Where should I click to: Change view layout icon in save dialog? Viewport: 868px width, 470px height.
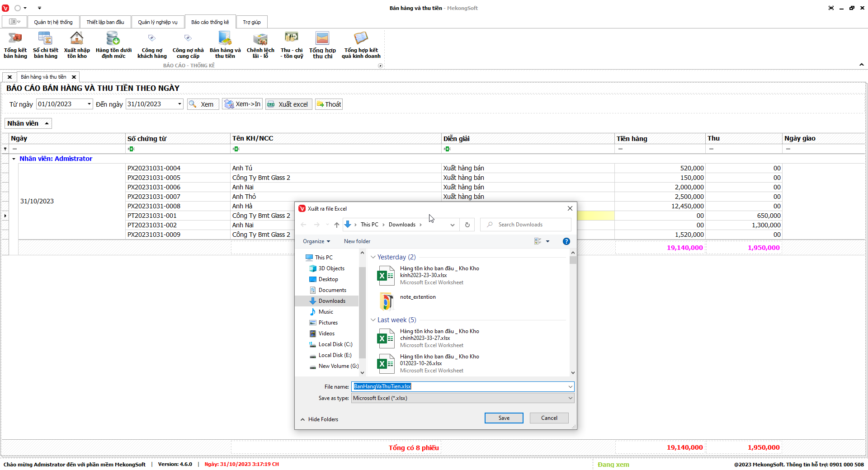tap(538, 241)
